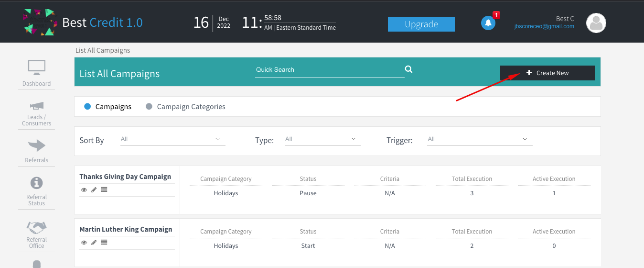This screenshot has width=644, height=268.
Task: Click the notification bell icon
Action: click(488, 23)
